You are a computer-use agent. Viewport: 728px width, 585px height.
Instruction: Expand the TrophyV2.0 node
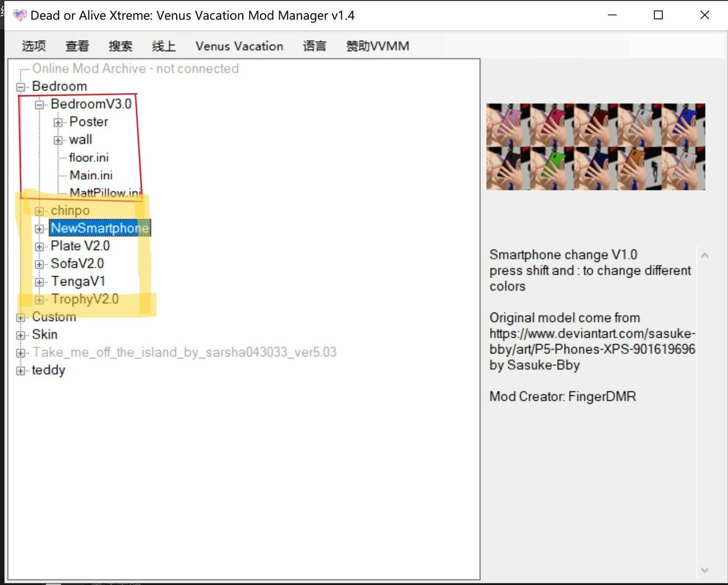tap(39, 300)
